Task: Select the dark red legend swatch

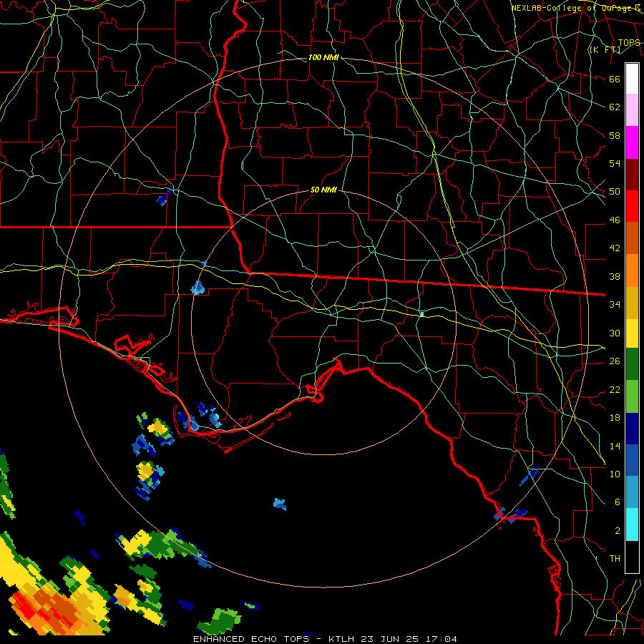Action: [632, 174]
